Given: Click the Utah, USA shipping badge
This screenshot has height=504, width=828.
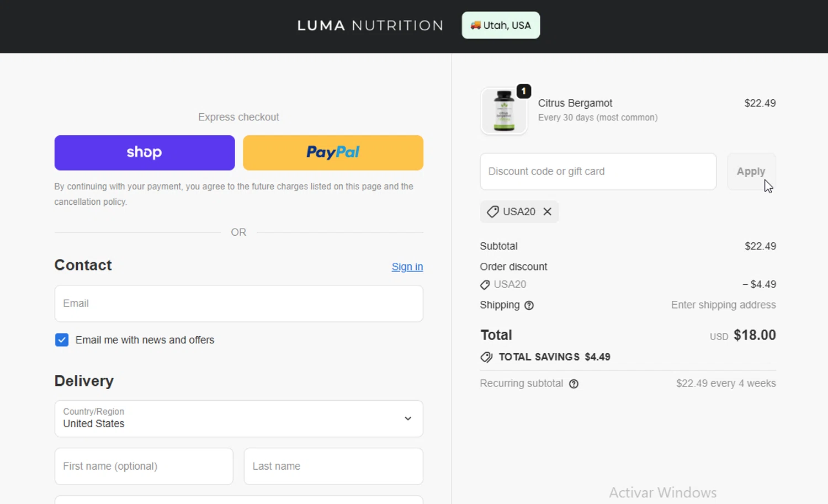Looking at the screenshot, I should coord(501,25).
